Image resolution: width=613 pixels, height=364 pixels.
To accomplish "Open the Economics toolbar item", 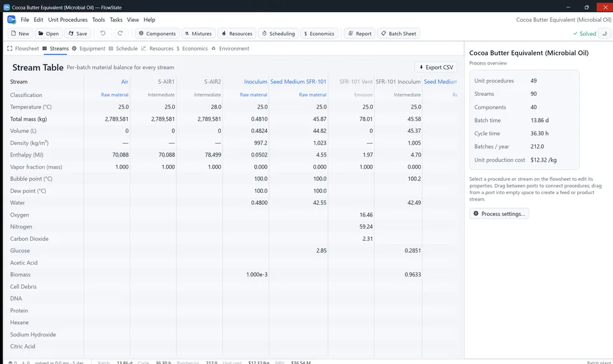I will tap(319, 34).
